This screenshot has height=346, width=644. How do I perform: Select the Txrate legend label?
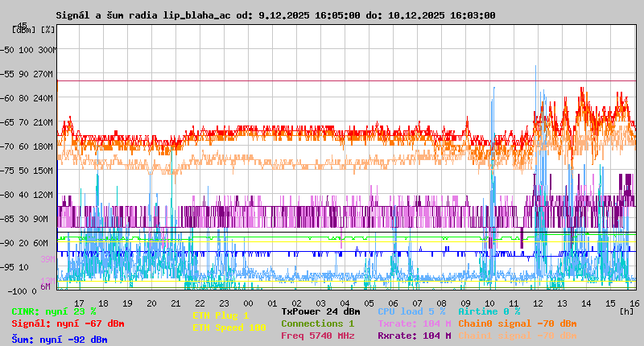click(x=414, y=323)
